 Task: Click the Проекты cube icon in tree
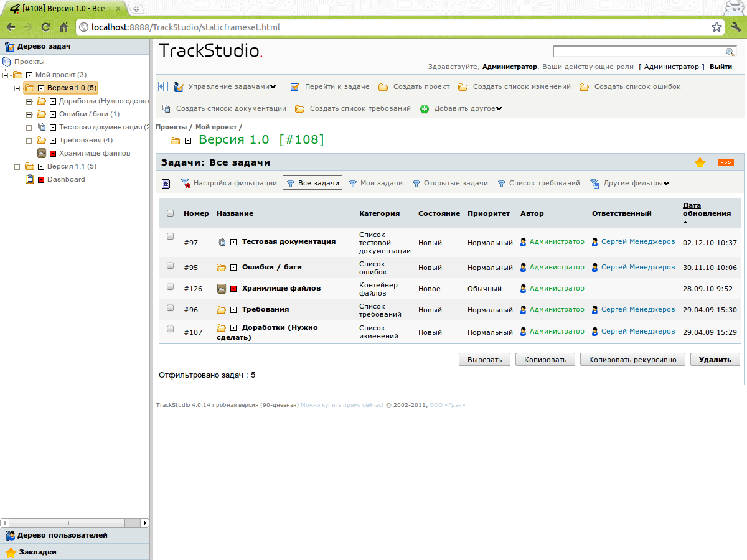(7, 62)
